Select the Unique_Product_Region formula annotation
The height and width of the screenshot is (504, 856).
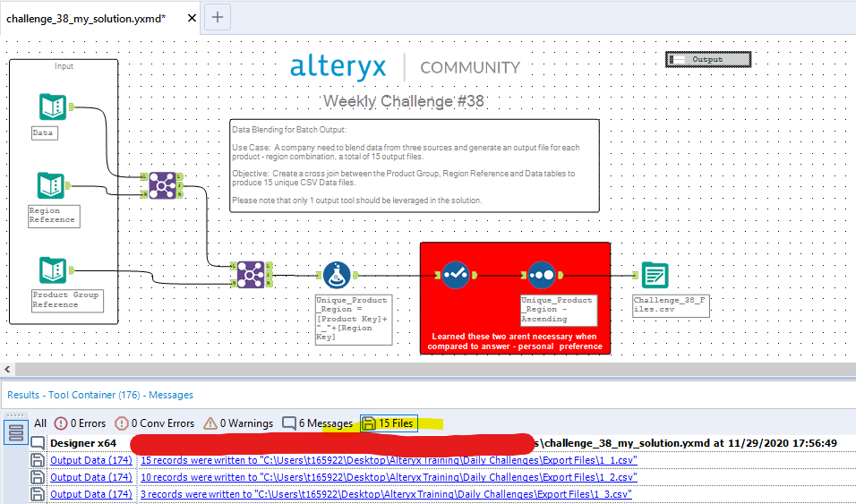coord(354,320)
